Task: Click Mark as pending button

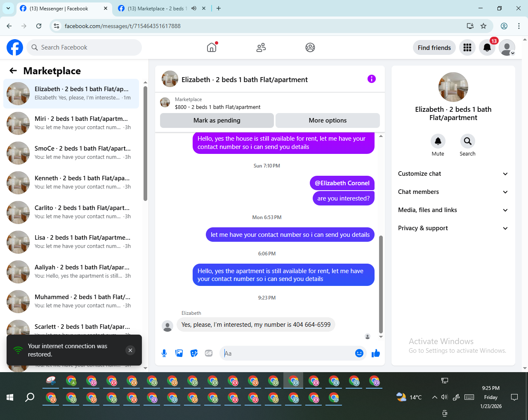Action: click(217, 120)
